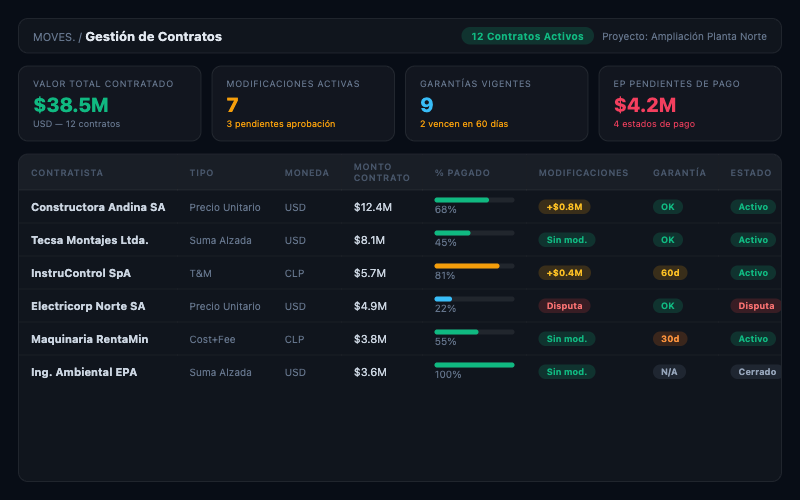Select the Proyecto: Ampliación Planta Norte label

click(x=684, y=36)
